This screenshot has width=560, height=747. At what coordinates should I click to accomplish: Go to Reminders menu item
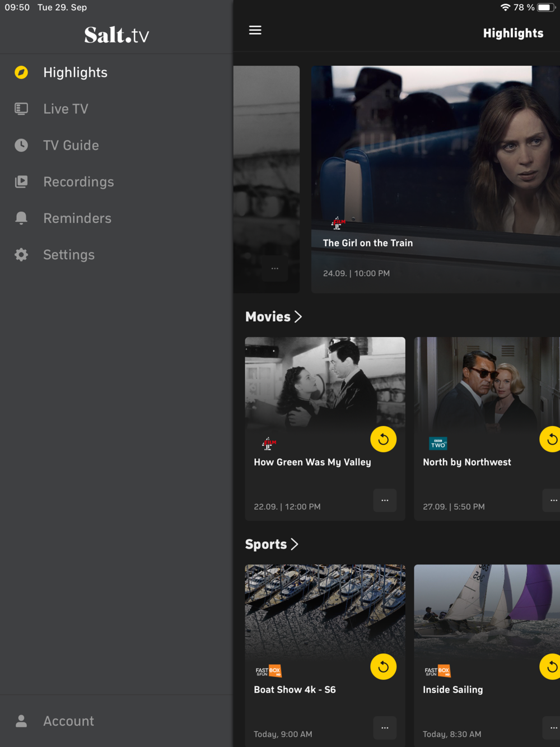pyautogui.click(x=116, y=218)
